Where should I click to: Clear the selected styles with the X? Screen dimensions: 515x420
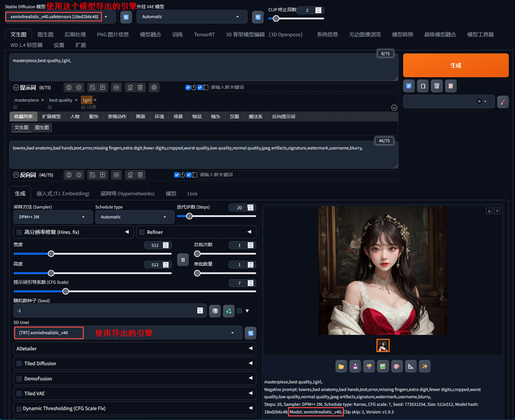[479, 102]
